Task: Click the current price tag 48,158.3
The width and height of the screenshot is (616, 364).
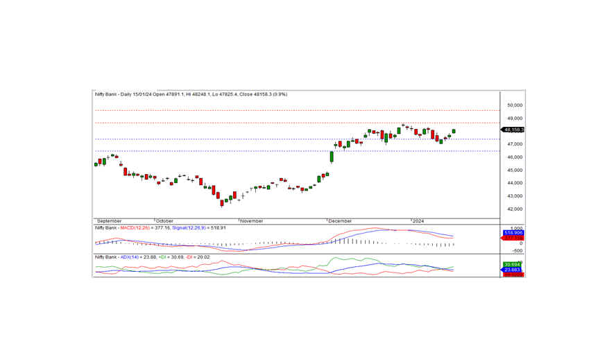Action: pos(514,130)
